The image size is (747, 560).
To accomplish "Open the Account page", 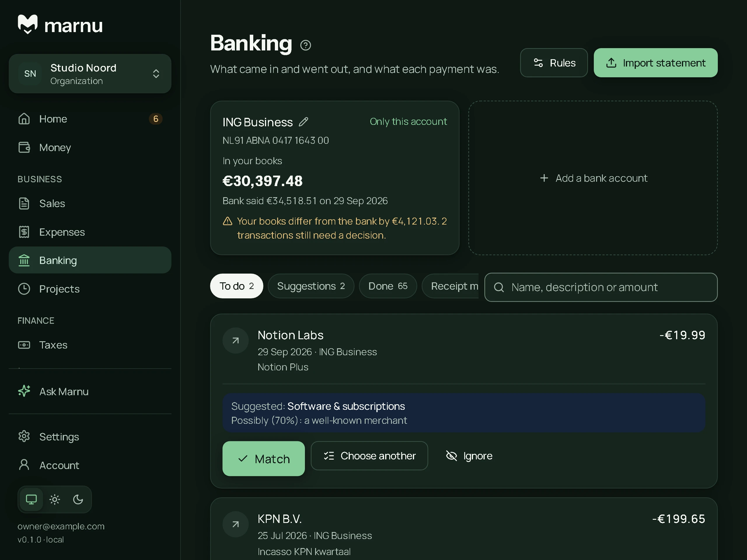I will tap(90, 465).
